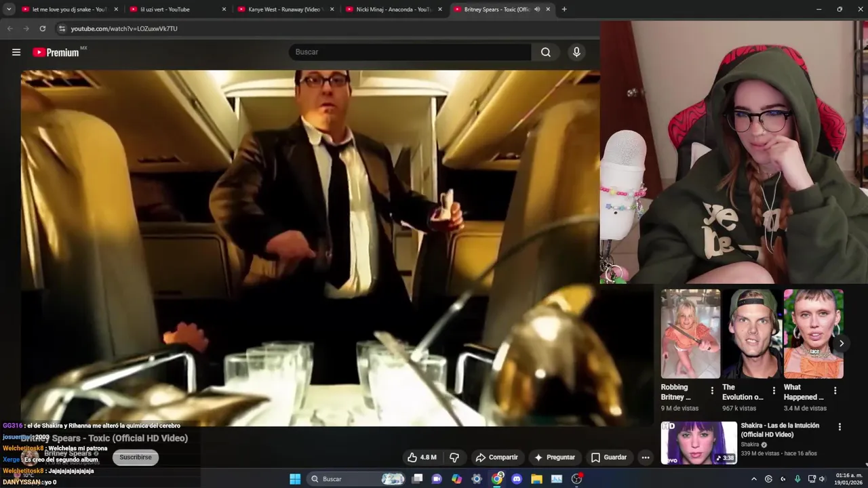Open OBS Studio from the taskbar
The width and height of the screenshot is (868, 488).
[x=576, y=479]
